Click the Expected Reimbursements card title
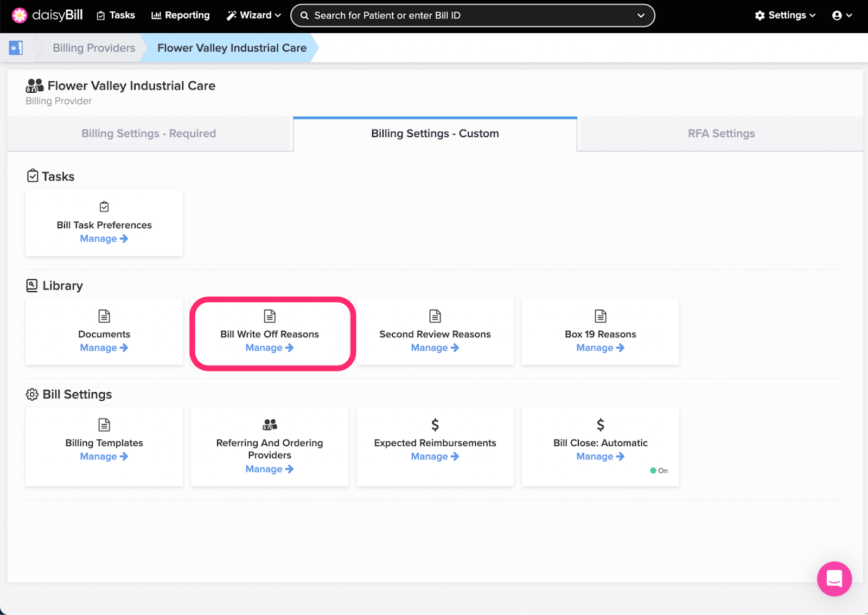 [x=435, y=443]
